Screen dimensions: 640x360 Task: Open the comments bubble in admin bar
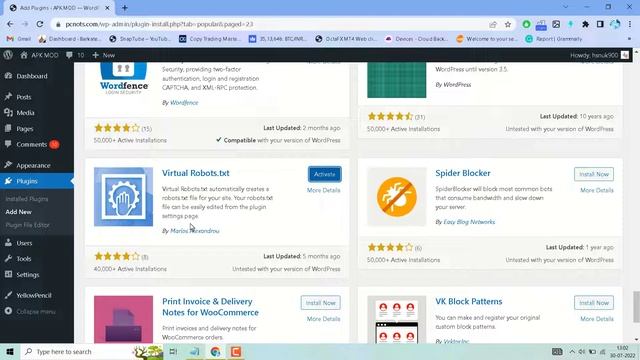[x=75, y=55]
